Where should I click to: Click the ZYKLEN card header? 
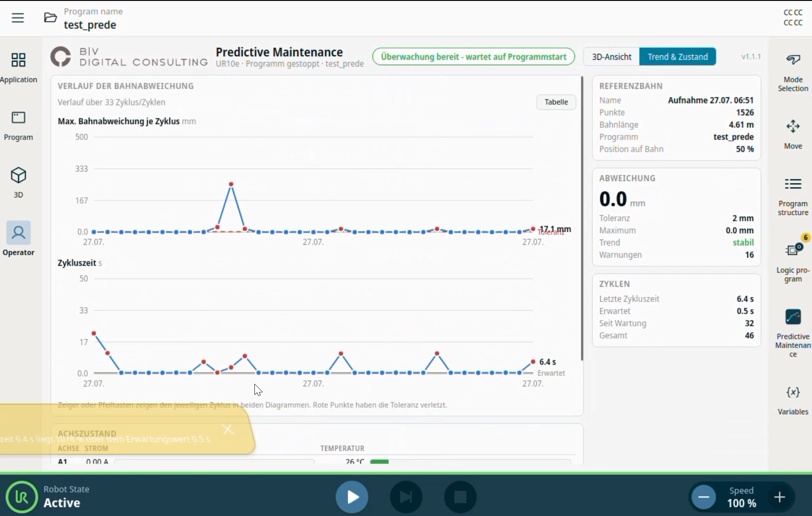pyautogui.click(x=615, y=284)
